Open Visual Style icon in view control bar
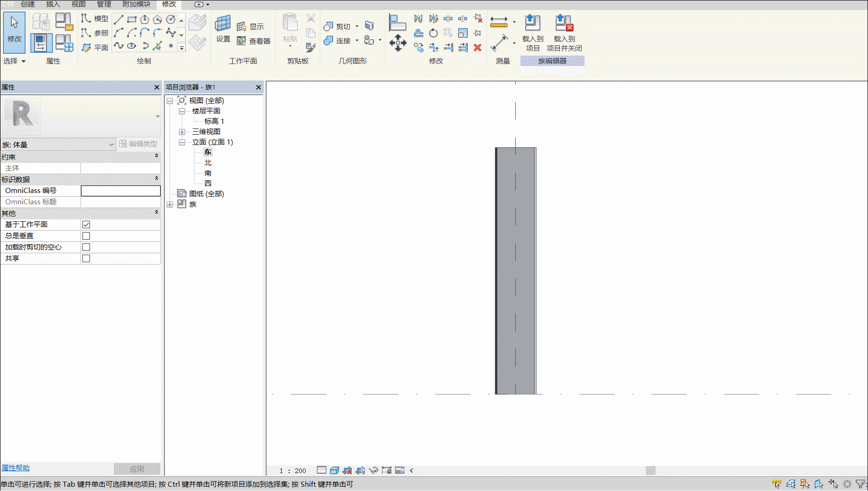 click(x=334, y=470)
